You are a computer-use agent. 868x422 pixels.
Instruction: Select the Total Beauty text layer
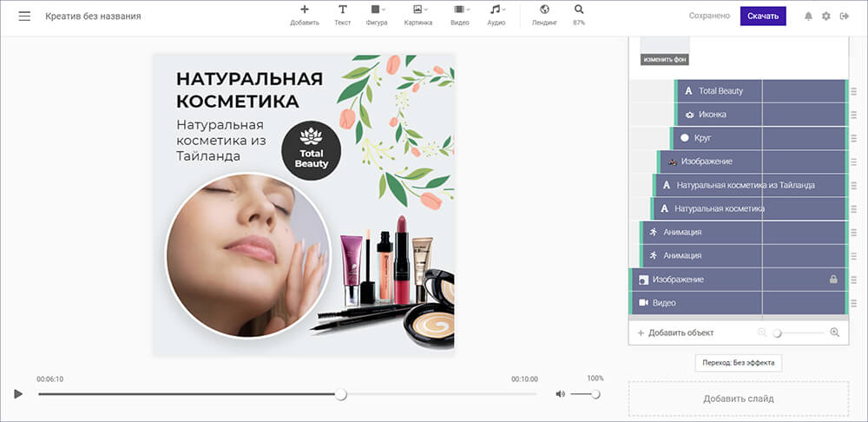pos(760,91)
